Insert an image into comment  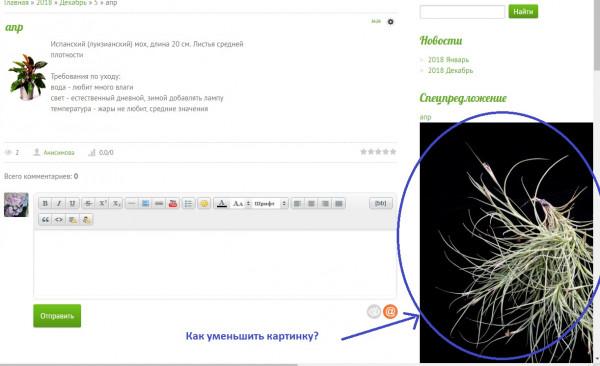(145, 203)
